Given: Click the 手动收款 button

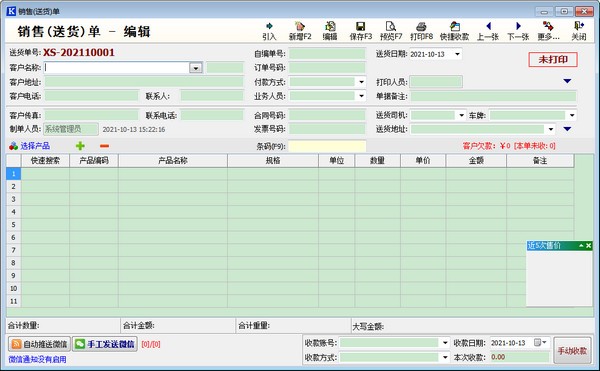Looking at the screenshot, I should pos(572,351).
